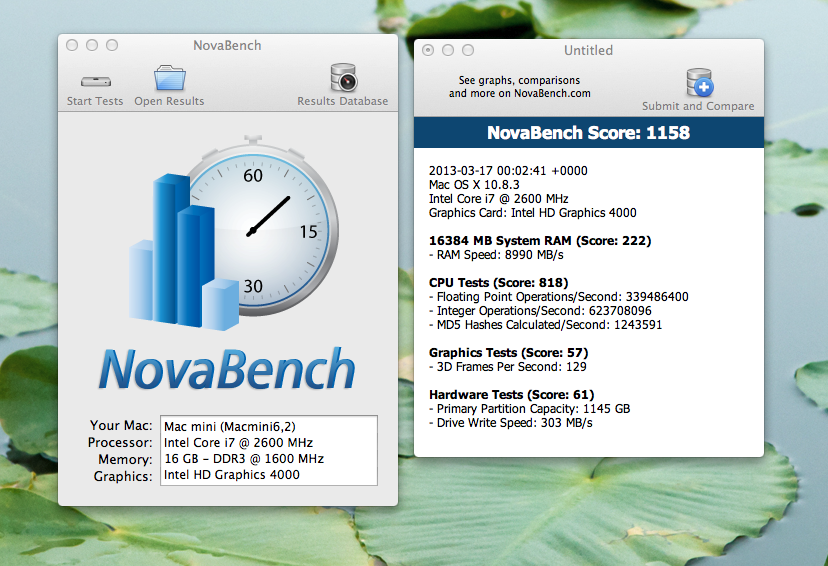Screen dimensions: 828x566
Task: Click the Open Results label
Action: (x=169, y=101)
